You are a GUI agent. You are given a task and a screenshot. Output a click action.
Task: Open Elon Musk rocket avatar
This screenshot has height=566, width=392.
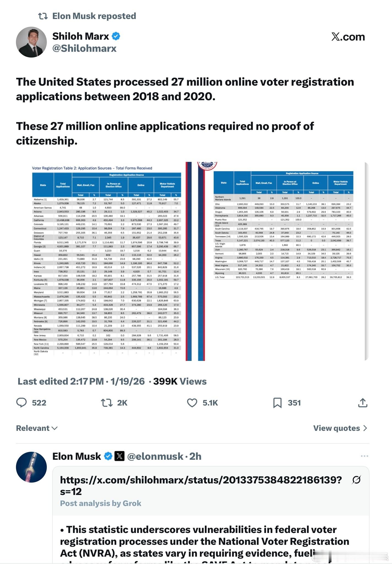click(31, 467)
